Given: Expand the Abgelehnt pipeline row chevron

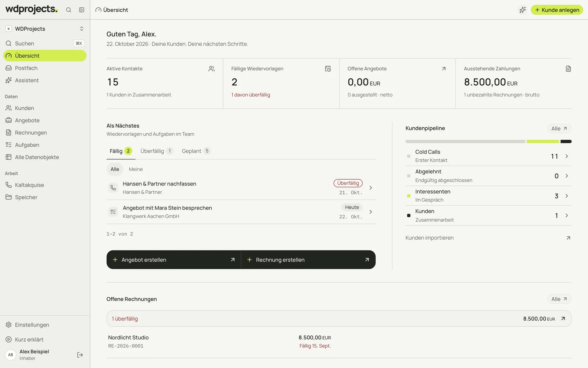Looking at the screenshot, I should 567,176.
